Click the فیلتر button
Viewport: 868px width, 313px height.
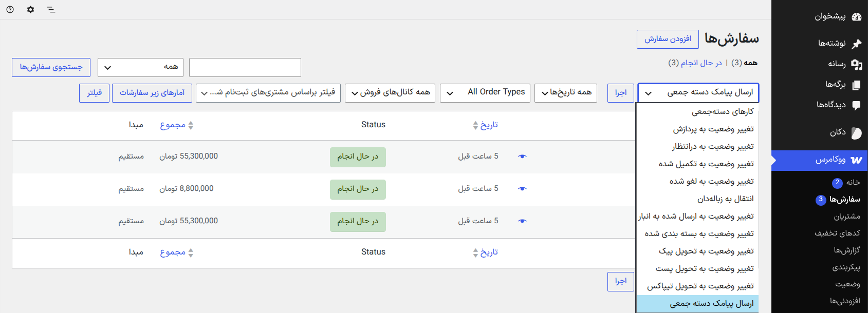(94, 93)
